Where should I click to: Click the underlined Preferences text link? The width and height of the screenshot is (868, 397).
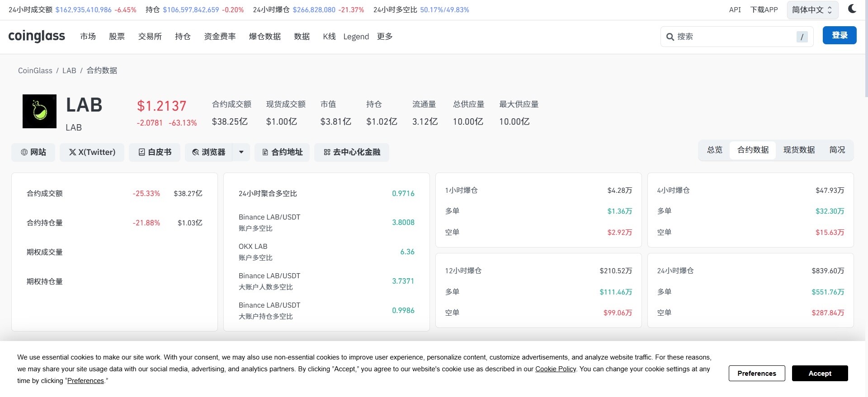click(x=85, y=381)
